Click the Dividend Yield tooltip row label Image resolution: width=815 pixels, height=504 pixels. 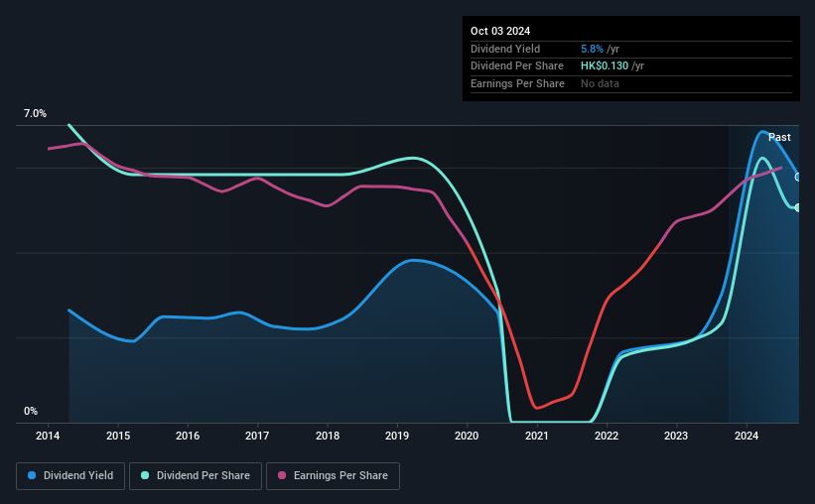505,49
